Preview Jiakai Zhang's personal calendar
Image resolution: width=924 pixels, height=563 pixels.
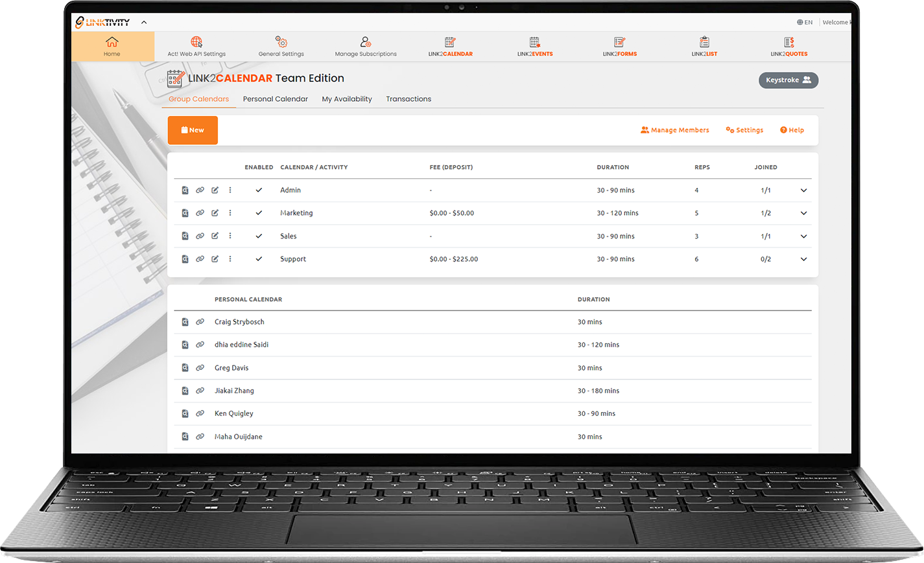pyautogui.click(x=185, y=391)
